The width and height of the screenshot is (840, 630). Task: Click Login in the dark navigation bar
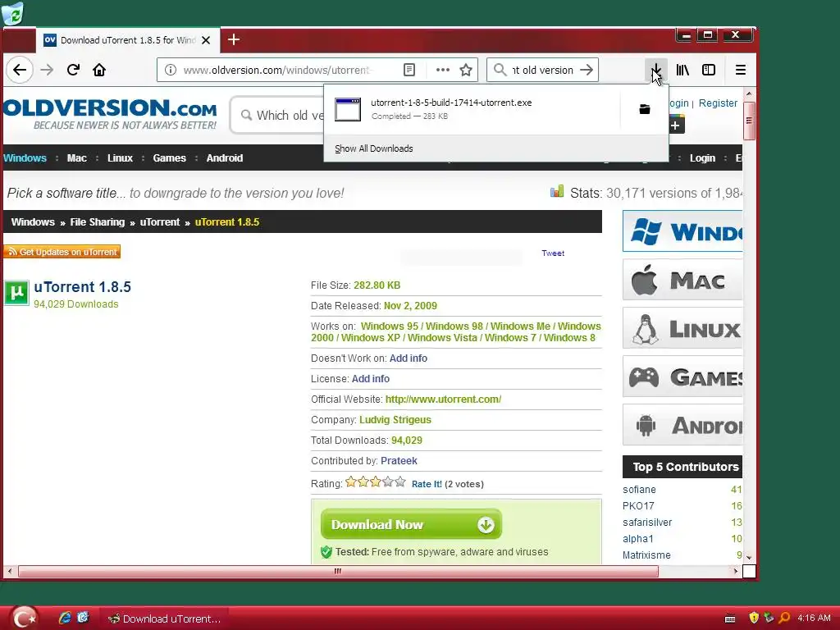(x=702, y=158)
